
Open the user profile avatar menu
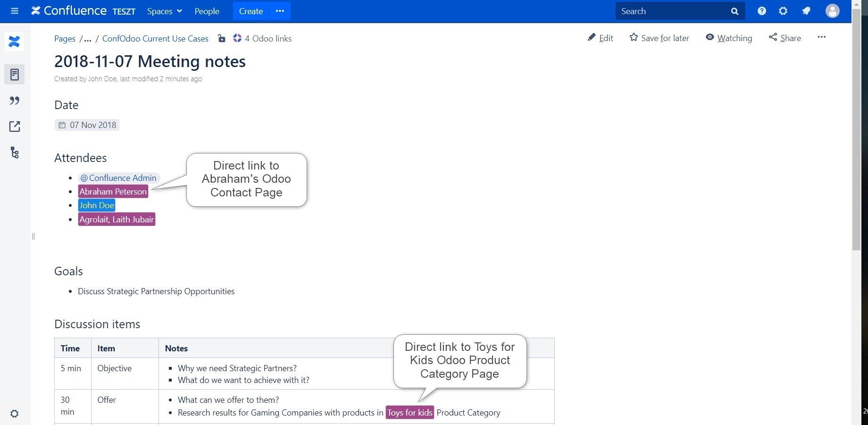click(x=832, y=11)
